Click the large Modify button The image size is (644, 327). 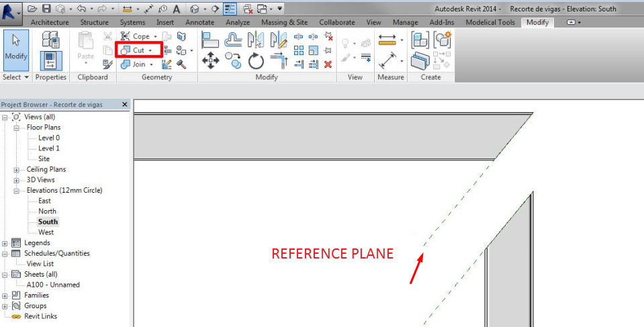(x=16, y=50)
